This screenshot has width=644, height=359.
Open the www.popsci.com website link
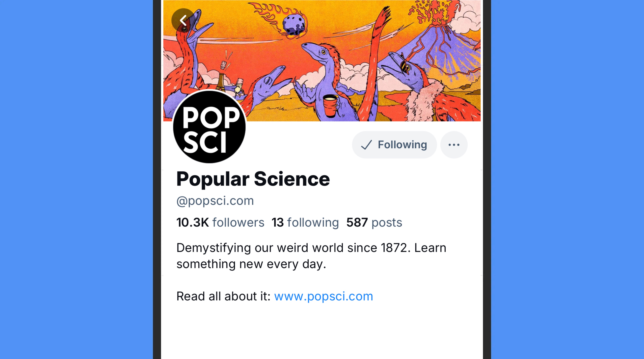click(x=324, y=296)
